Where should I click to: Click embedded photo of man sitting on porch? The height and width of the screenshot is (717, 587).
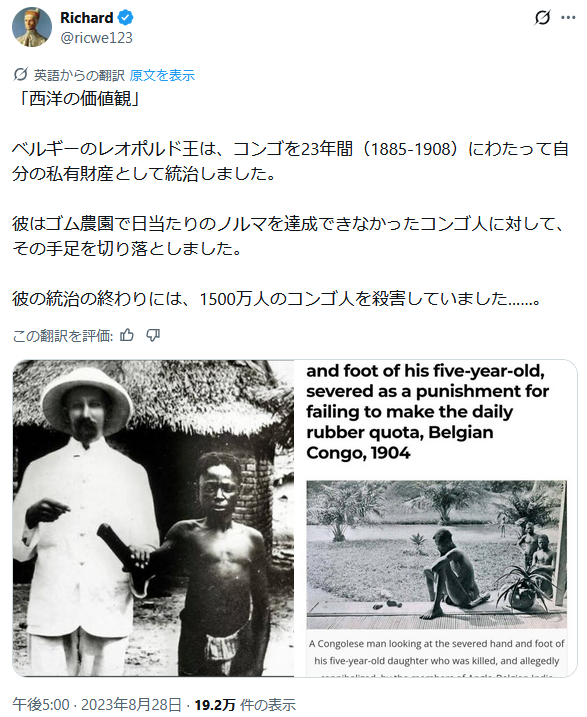(437, 554)
